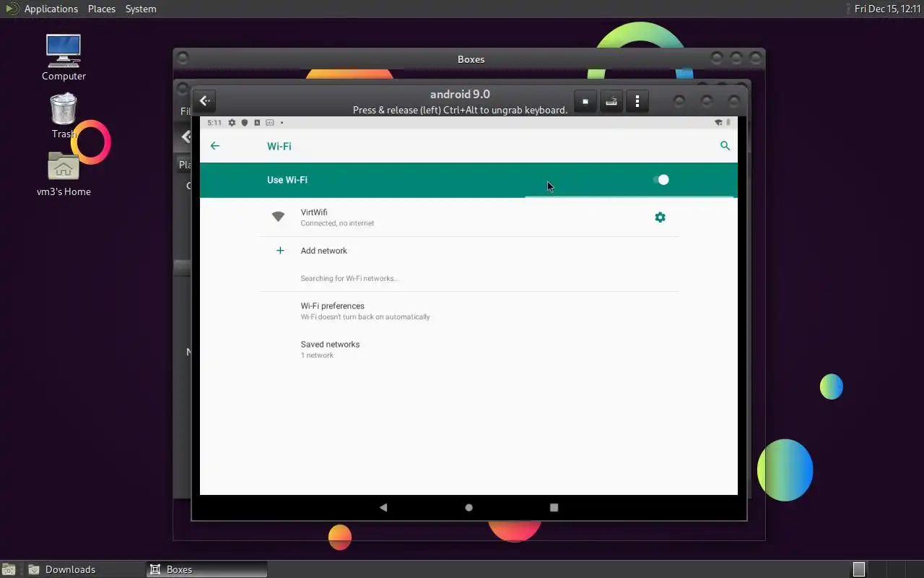Viewport: 924px width, 578px height.
Task: Tap the Android recents square button
Action: tap(554, 507)
